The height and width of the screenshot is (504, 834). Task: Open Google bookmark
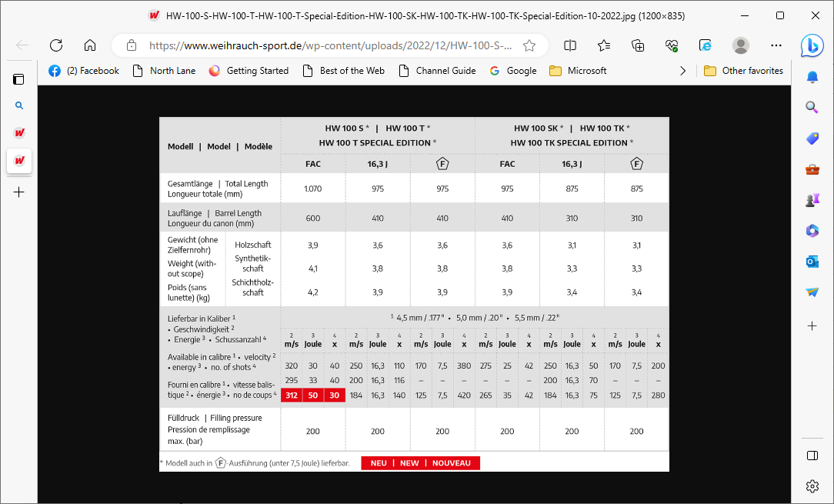pos(512,71)
